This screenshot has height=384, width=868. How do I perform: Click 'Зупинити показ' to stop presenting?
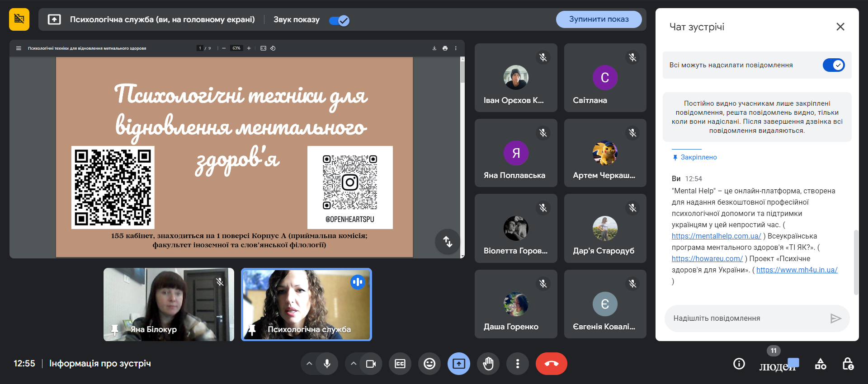599,19
